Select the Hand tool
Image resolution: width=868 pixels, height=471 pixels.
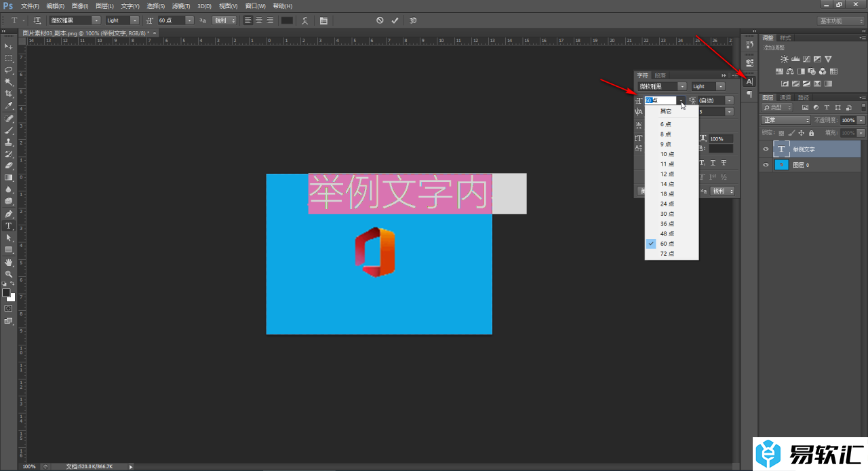tap(9, 262)
